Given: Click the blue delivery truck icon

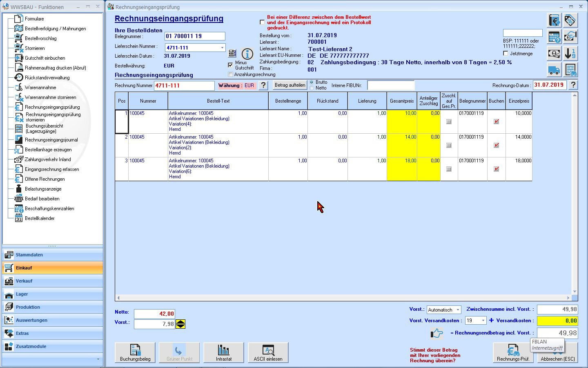Looking at the screenshot, I should (x=554, y=70).
